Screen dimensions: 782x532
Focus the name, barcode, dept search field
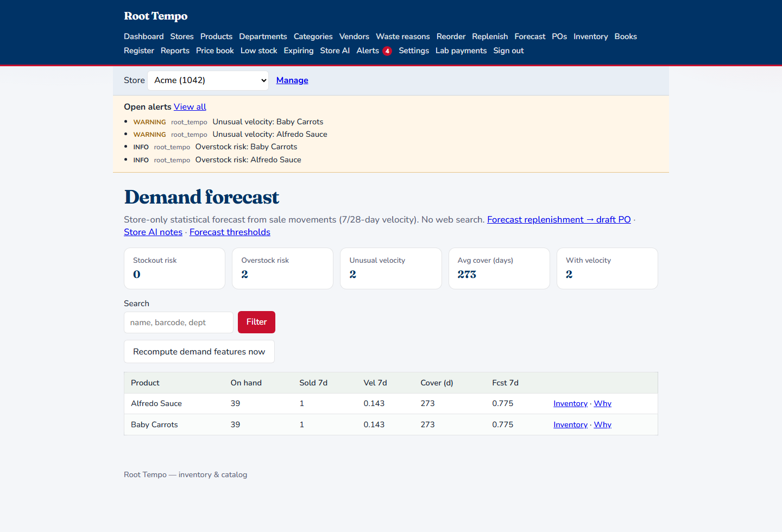(179, 322)
